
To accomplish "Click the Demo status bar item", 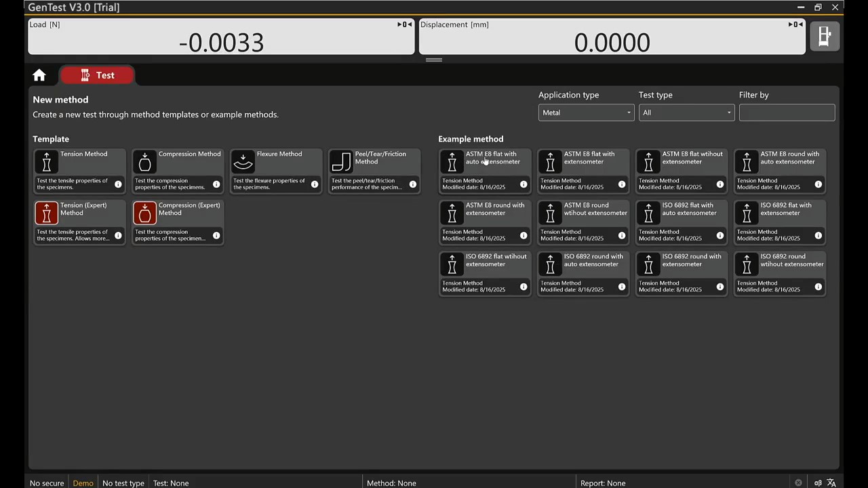I will (83, 483).
